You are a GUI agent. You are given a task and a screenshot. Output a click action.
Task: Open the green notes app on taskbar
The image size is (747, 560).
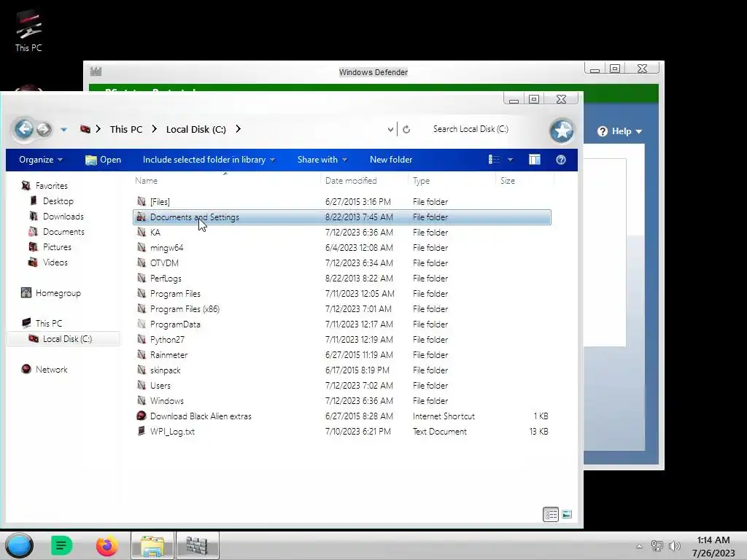click(61, 545)
